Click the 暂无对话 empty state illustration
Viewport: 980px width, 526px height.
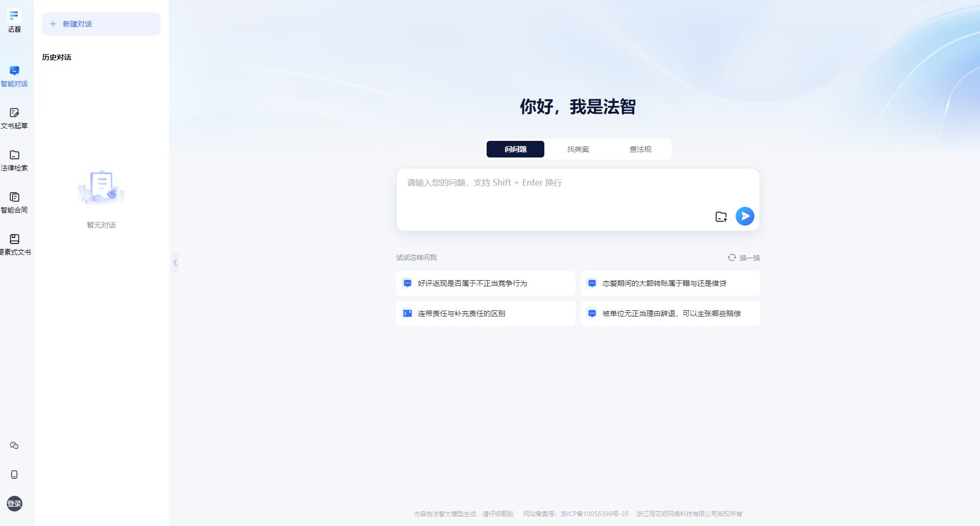[x=101, y=188]
